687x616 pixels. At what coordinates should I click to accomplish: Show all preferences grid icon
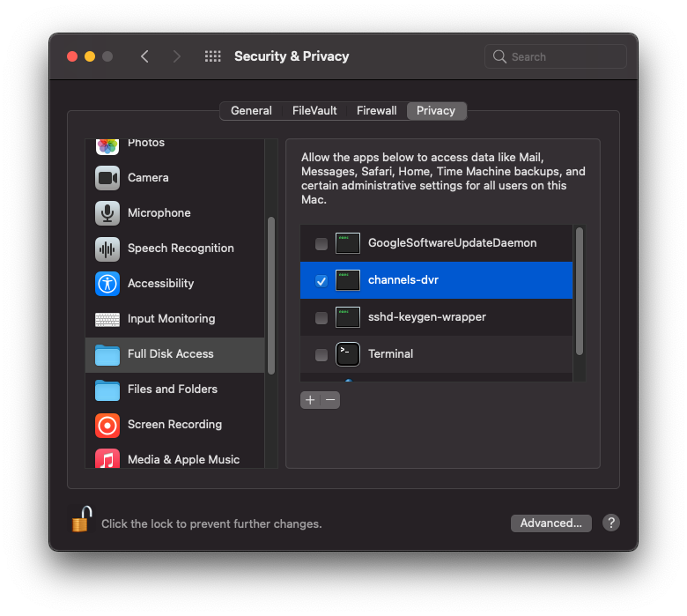tap(213, 56)
